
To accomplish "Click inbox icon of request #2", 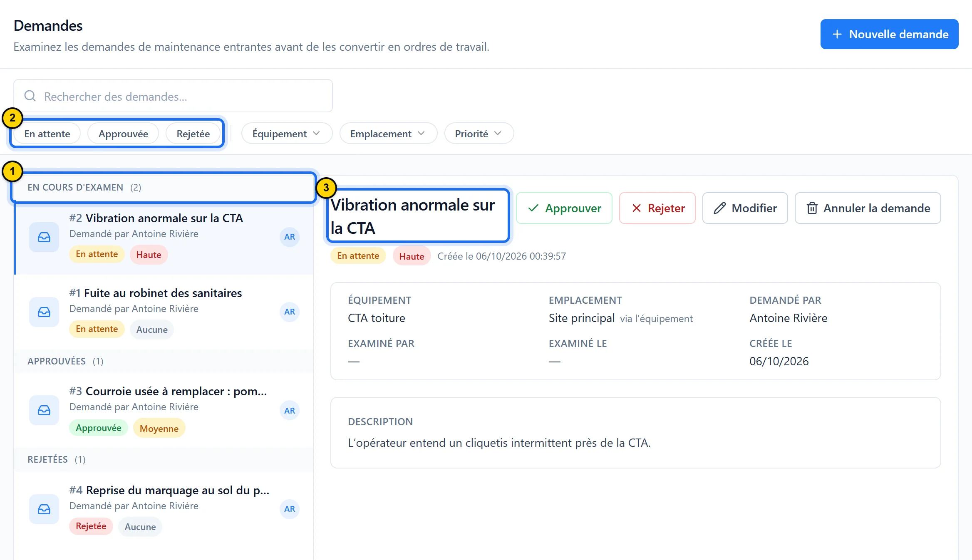I will 44,237.
